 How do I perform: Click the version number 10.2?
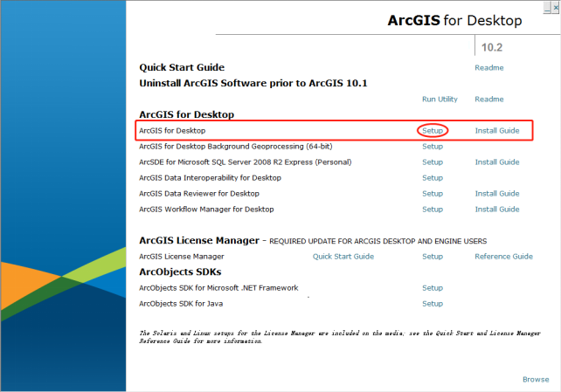point(492,47)
